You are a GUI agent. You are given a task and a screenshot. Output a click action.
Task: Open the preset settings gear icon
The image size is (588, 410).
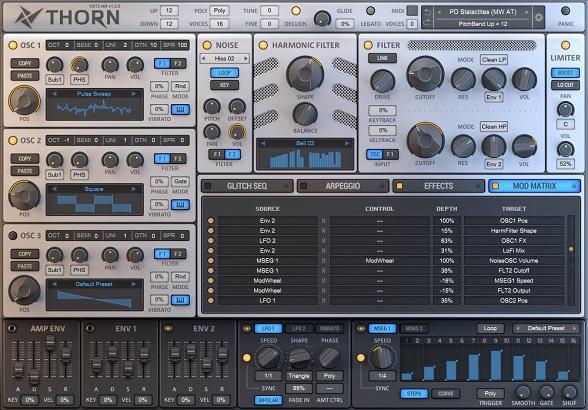[538, 17]
